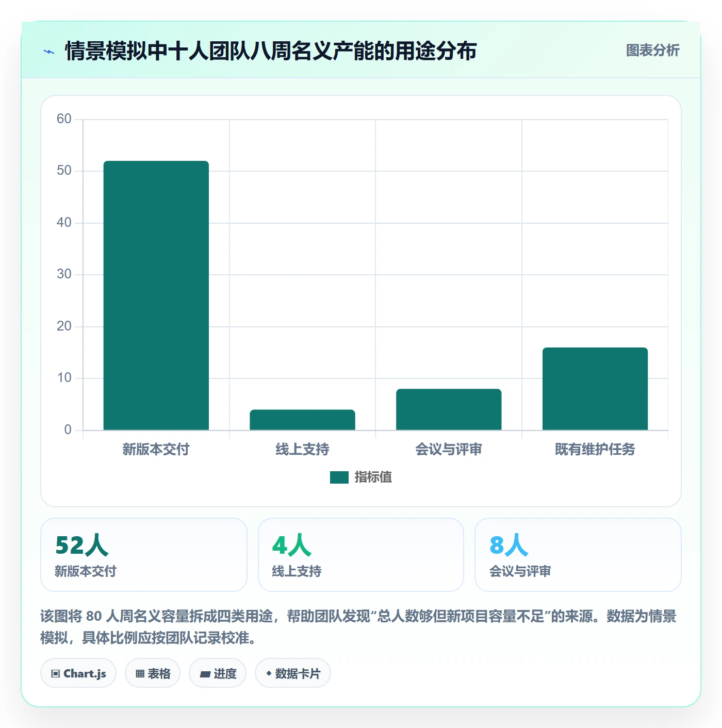Click the 会议与评审 x-axis label

449,449
